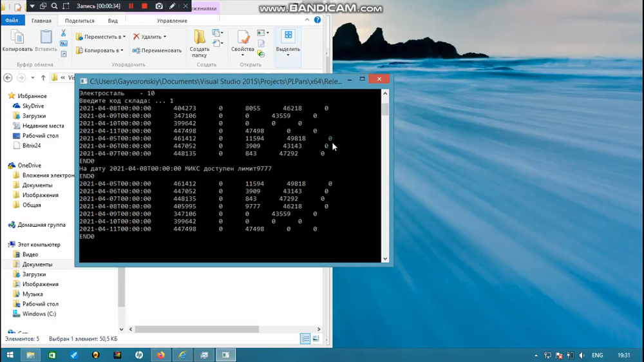Pause the Bandicam recording
The image size is (644, 362).
(x=131, y=6)
